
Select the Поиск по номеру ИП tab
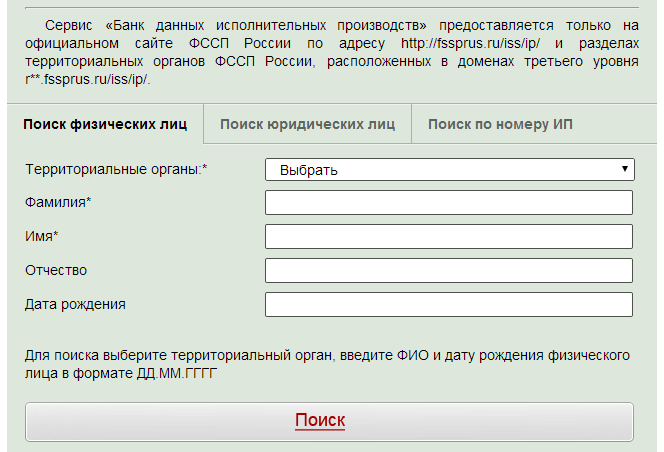pyautogui.click(x=500, y=124)
